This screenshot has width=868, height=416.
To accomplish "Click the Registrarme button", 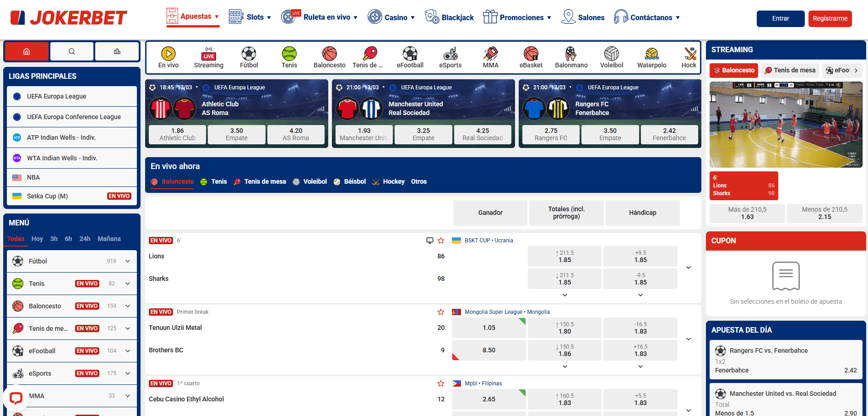I will pyautogui.click(x=830, y=18).
